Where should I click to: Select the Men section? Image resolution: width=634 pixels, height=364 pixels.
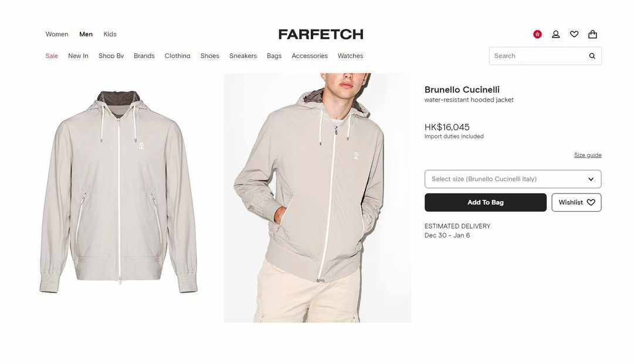click(x=86, y=35)
